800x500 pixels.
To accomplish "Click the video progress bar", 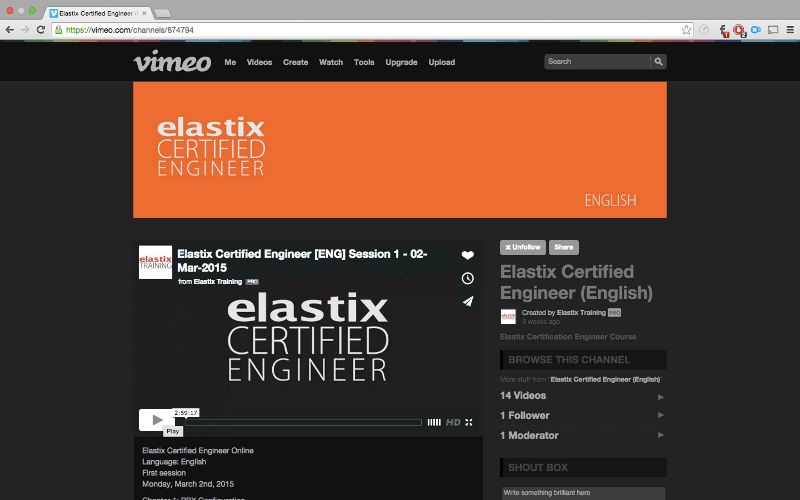I will point(300,422).
